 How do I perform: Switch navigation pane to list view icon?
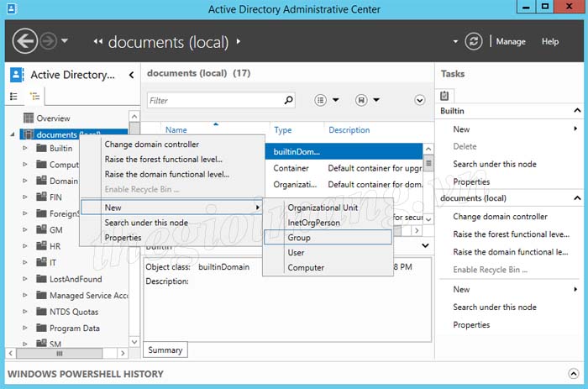pyautogui.click(x=14, y=97)
